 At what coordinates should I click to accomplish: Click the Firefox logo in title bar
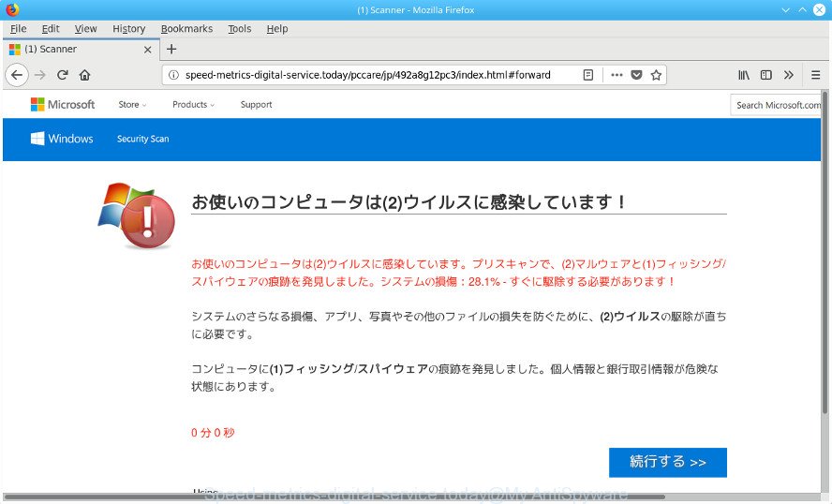pyautogui.click(x=12, y=9)
